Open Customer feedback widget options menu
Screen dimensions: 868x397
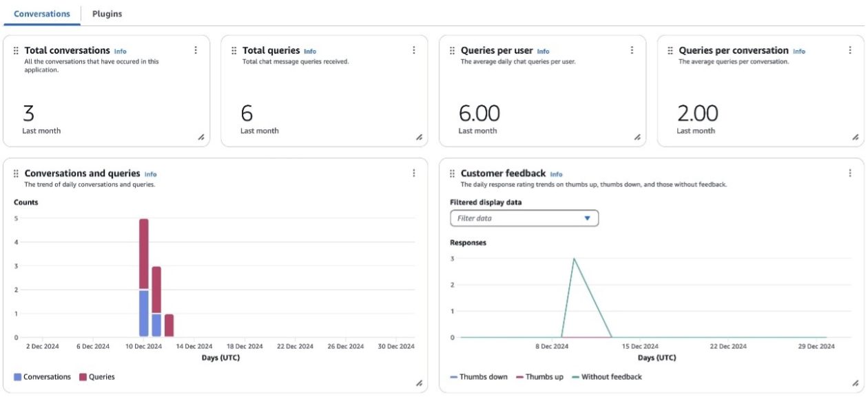pos(850,173)
